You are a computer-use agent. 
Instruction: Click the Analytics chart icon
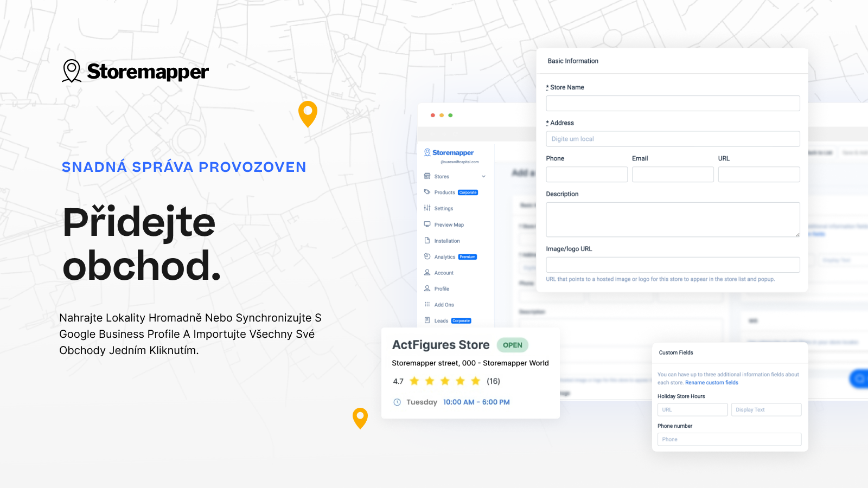427,256
